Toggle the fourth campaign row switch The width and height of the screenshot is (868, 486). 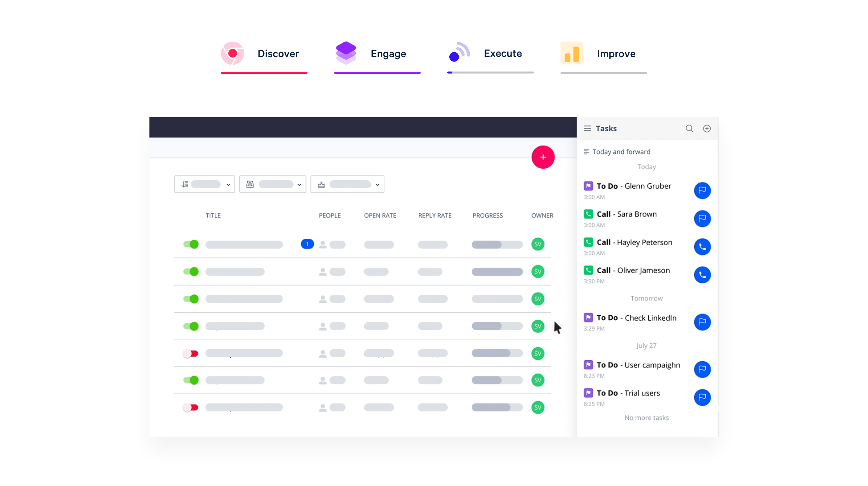[191, 326]
